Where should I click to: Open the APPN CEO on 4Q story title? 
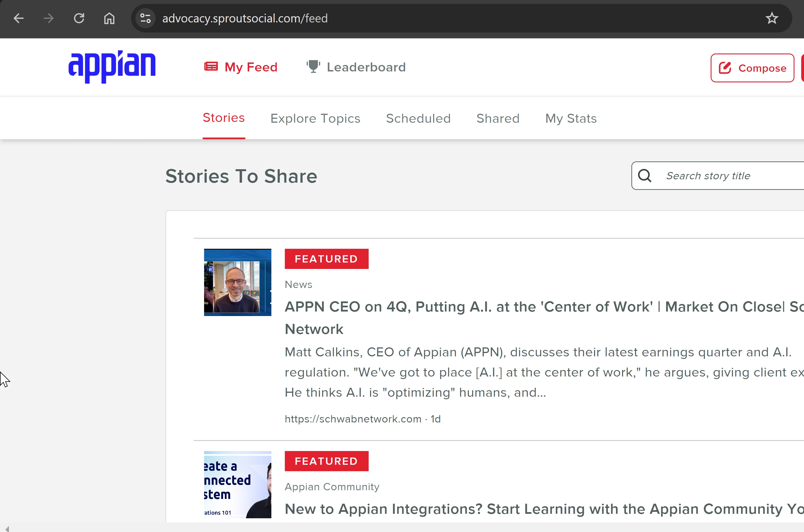(544, 318)
